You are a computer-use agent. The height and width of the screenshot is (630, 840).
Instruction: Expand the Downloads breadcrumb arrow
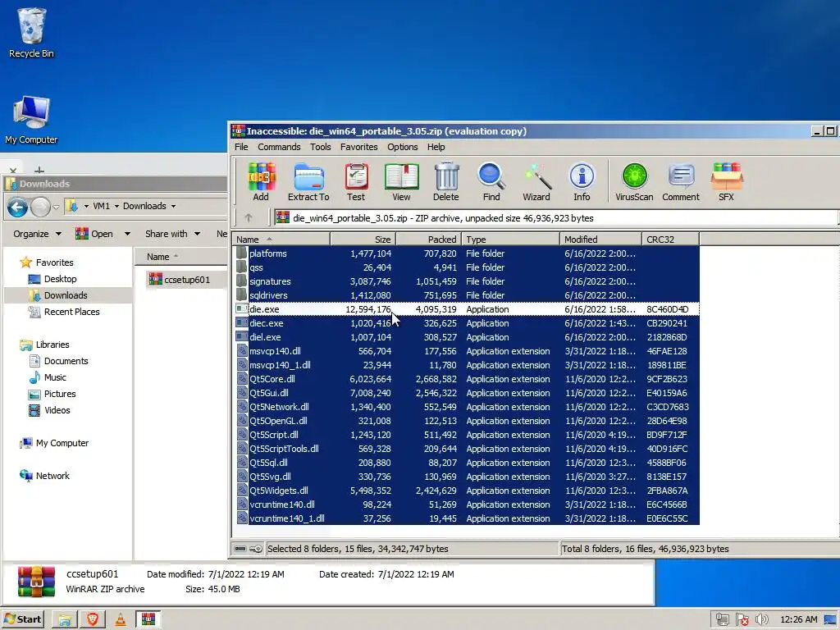click(x=174, y=206)
